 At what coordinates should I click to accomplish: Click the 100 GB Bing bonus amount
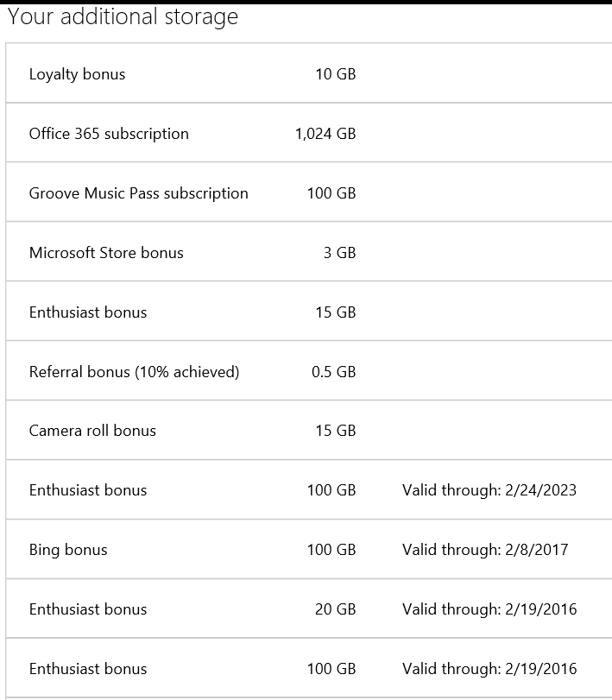[331, 550]
